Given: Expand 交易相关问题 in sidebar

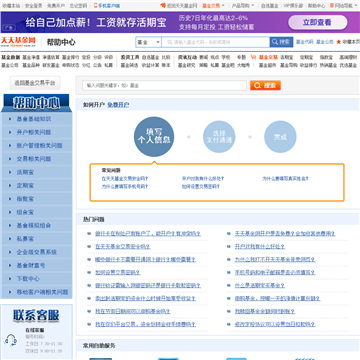Looking at the screenshot, I should [36, 159].
